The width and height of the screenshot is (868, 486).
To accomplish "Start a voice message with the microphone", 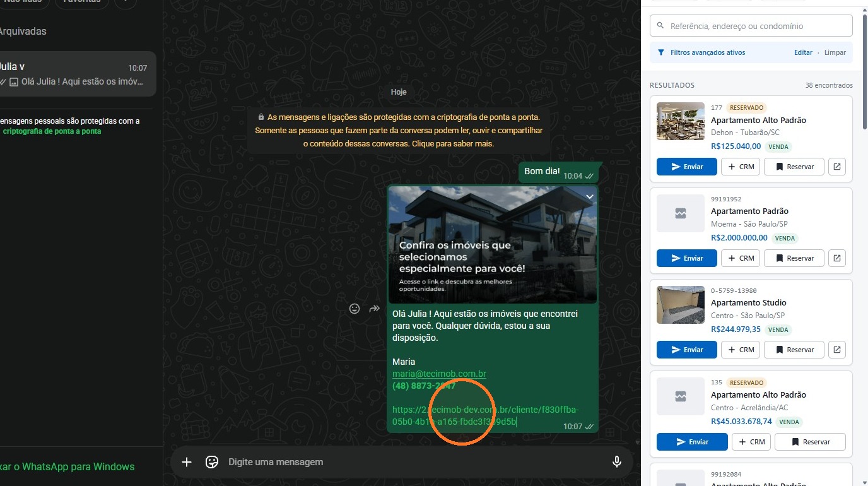I will coord(617,462).
